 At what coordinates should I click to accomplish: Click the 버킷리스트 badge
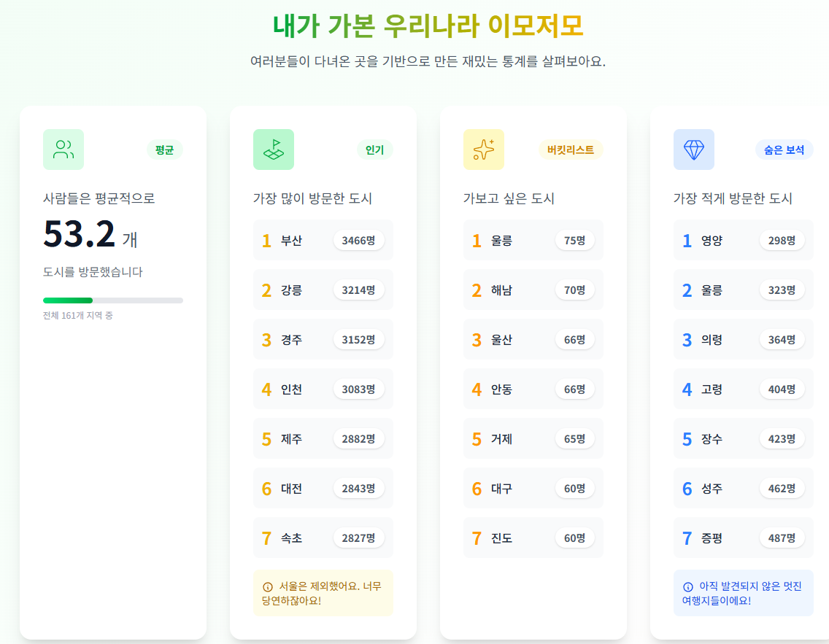click(x=571, y=149)
